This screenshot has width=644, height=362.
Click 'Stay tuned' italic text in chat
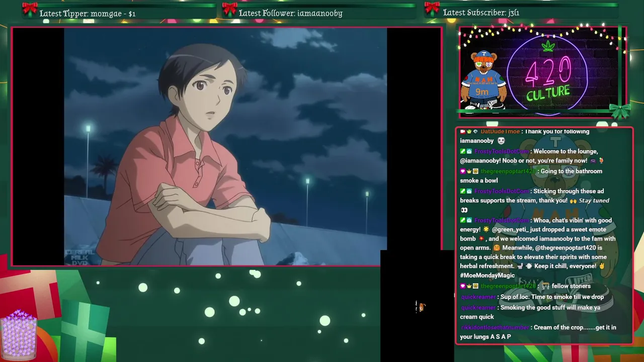pos(594,201)
